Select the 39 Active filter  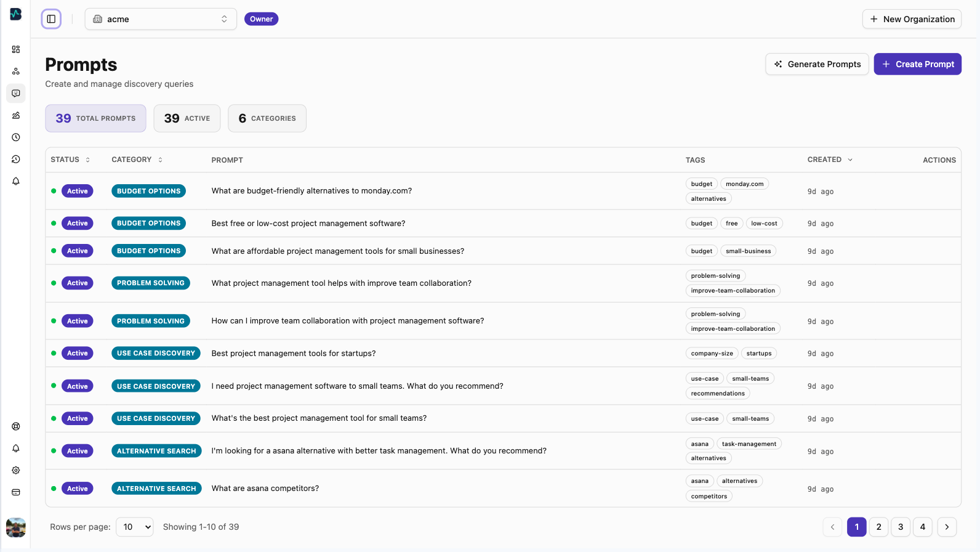coord(187,118)
